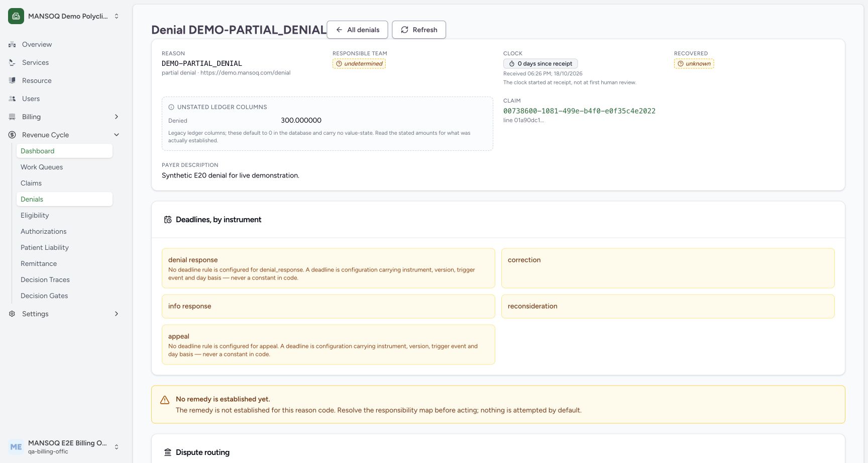The height and width of the screenshot is (463, 868).
Task: Select the denial response deadline card
Action: (x=328, y=268)
